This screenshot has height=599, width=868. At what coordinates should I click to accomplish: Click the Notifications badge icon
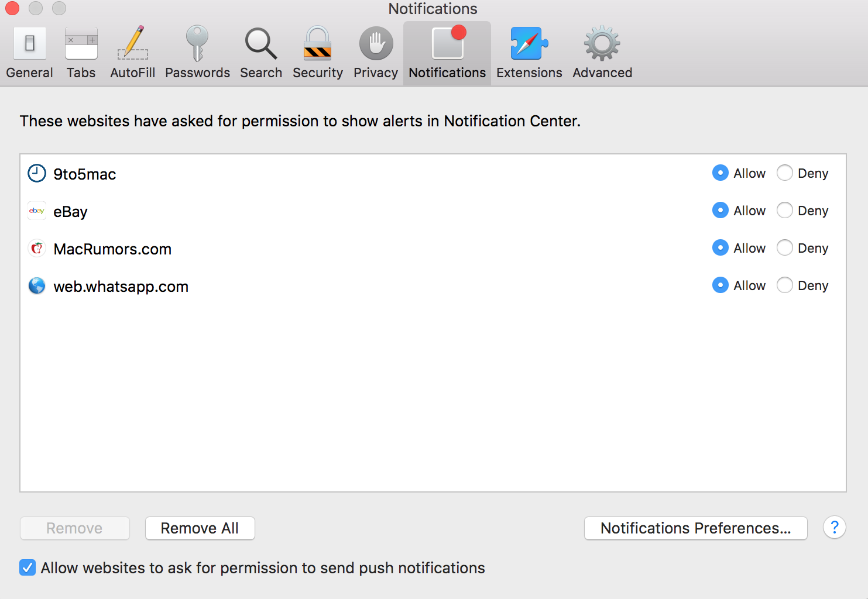(448, 43)
